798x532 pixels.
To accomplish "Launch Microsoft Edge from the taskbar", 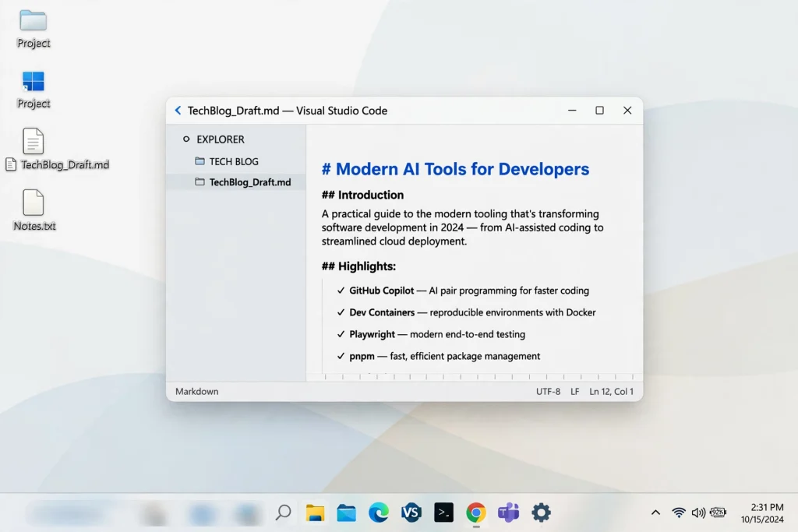I will coord(379,513).
